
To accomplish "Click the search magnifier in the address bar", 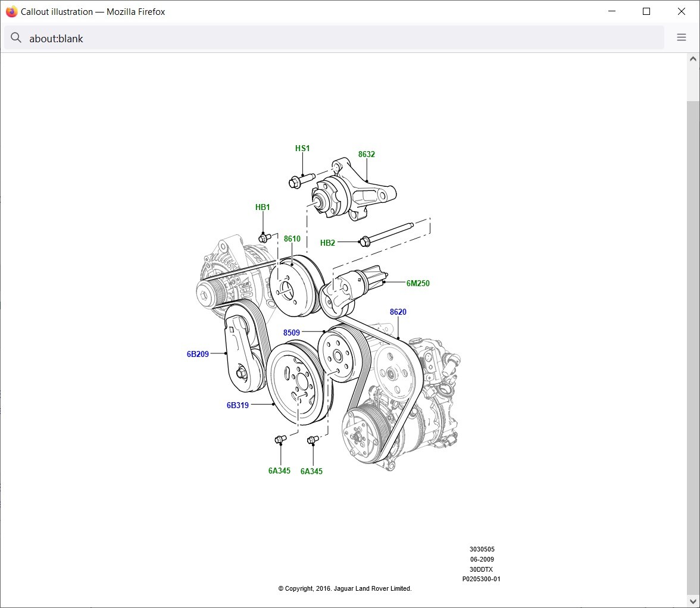I will pos(15,37).
